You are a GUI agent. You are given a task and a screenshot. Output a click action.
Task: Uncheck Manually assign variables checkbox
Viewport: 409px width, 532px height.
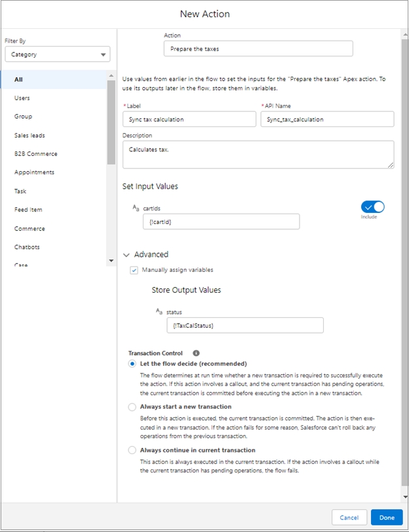(134, 270)
